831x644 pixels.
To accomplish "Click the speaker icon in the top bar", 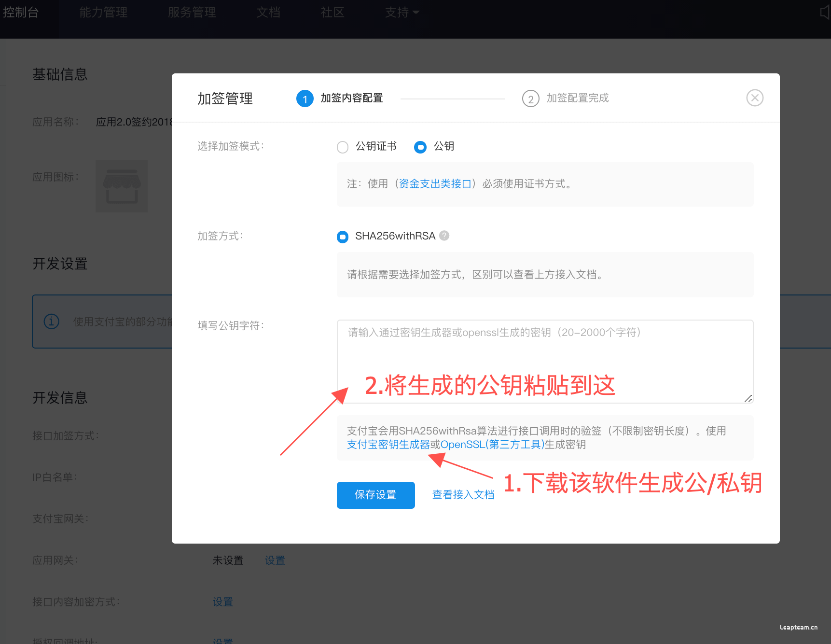I will [825, 13].
